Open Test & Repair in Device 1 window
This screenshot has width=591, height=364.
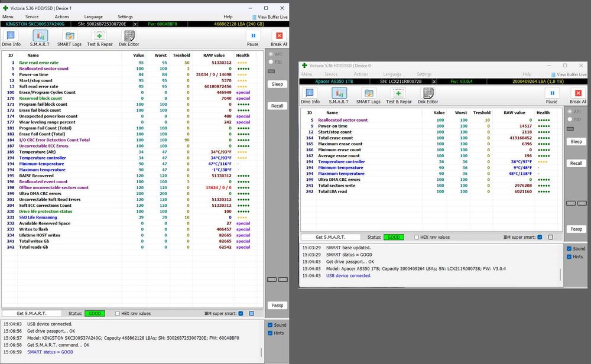click(x=99, y=38)
